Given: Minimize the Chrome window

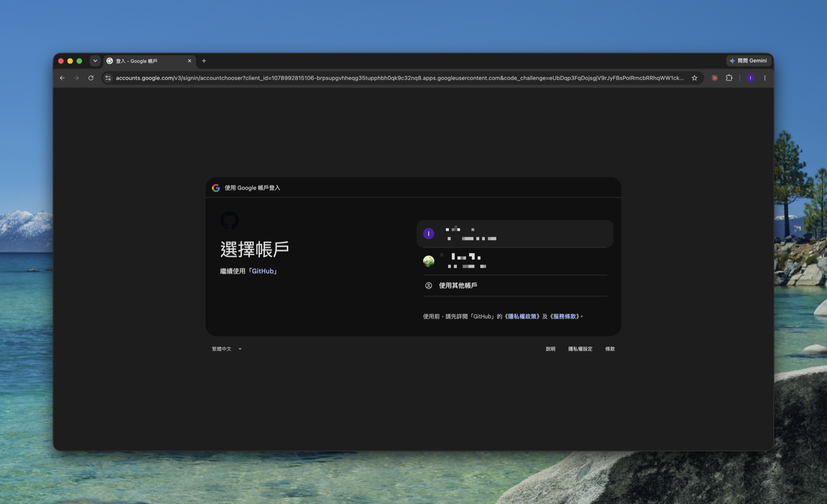Looking at the screenshot, I should pos(70,61).
